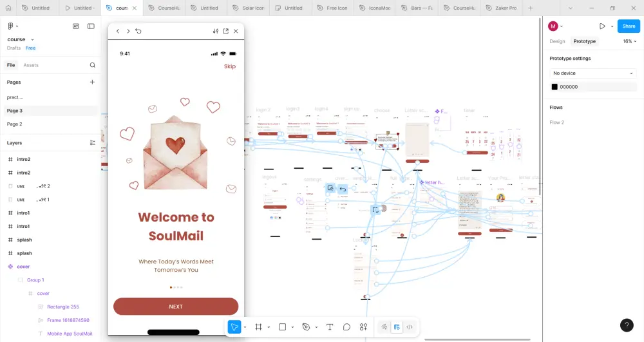Add a new page with plus icon
644x342 pixels.
(92, 82)
